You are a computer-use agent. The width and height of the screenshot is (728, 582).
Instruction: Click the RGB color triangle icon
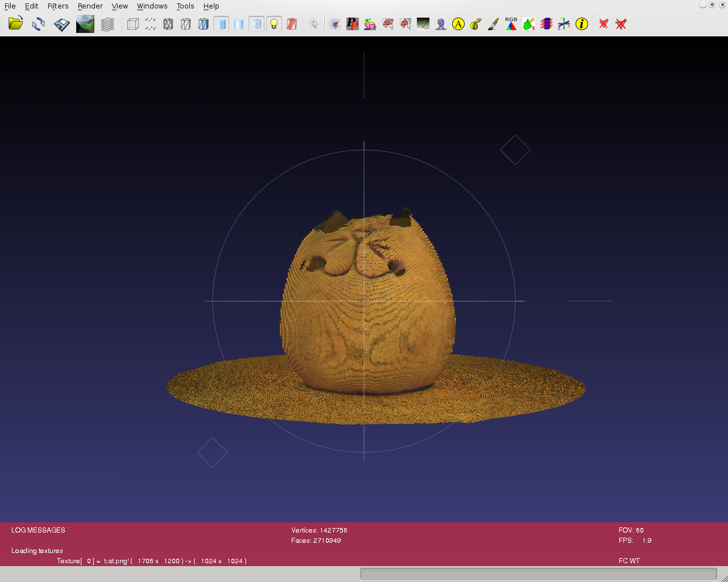[x=511, y=24]
